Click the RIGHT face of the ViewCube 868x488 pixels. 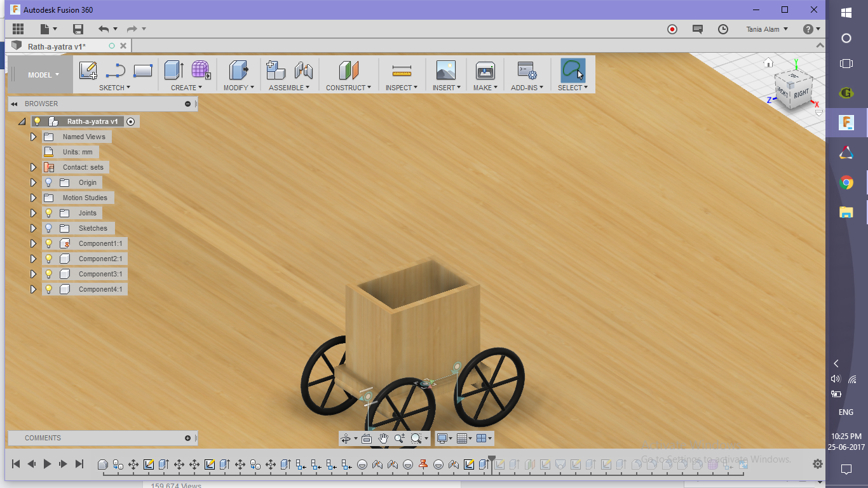click(x=801, y=93)
